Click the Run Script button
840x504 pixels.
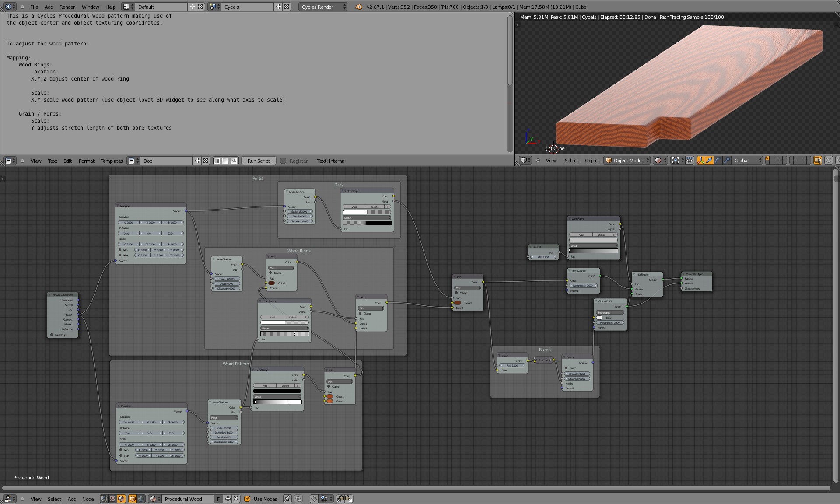257,160
